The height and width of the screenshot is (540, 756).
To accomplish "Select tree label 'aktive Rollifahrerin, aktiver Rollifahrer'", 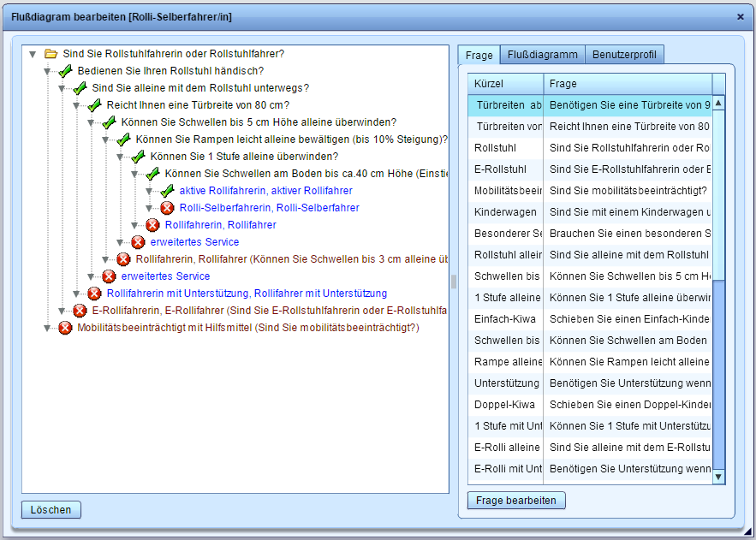I will click(x=266, y=191).
